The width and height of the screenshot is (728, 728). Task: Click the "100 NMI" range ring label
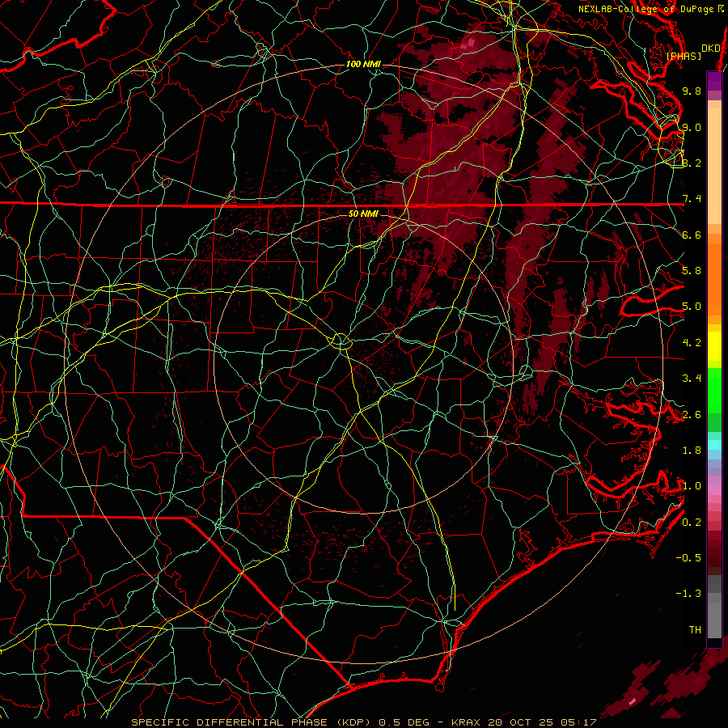[363, 64]
